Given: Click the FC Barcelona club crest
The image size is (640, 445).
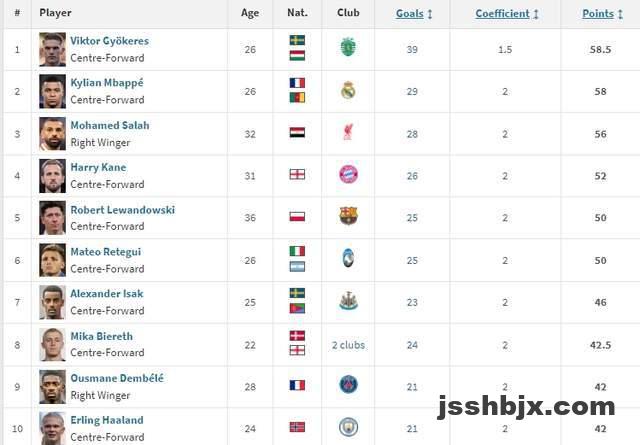Looking at the screenshot, I should click(349, 216).
